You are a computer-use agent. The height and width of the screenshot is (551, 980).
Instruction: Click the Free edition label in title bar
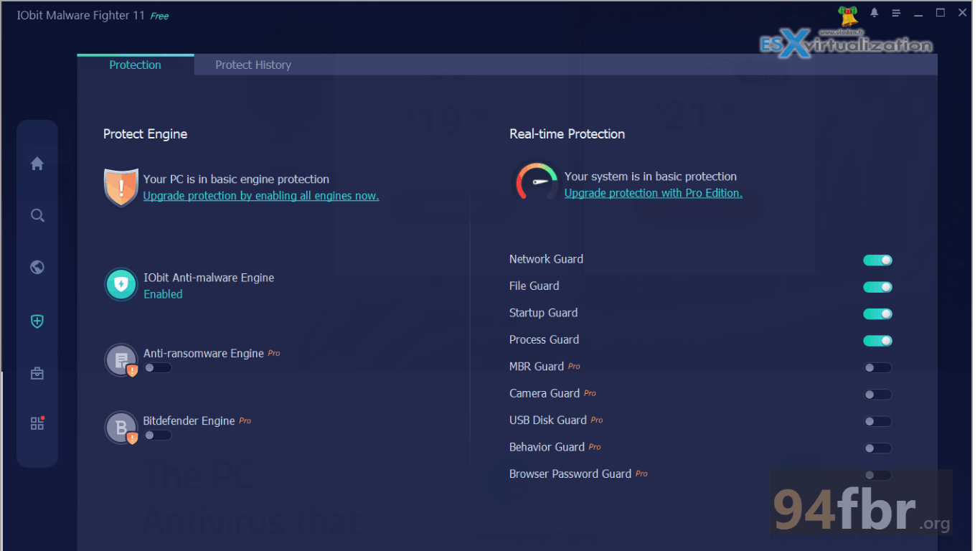point(159,16)
